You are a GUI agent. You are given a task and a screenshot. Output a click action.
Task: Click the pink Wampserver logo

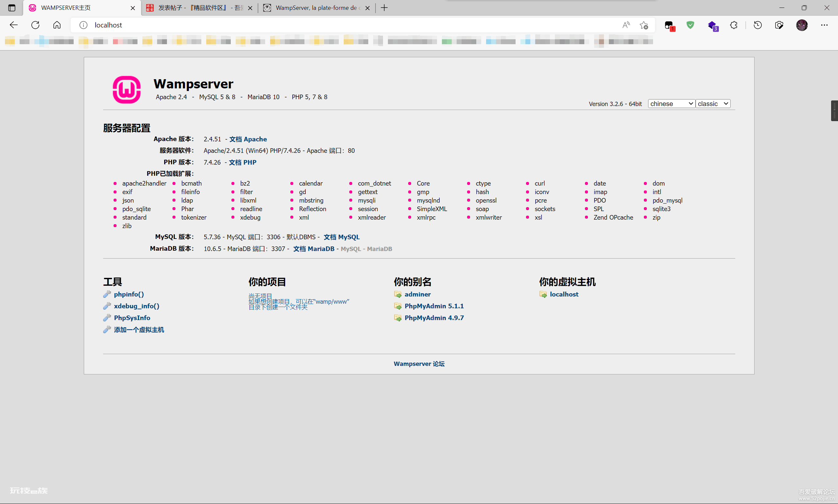pyautogui.click(x=126, y=90)
